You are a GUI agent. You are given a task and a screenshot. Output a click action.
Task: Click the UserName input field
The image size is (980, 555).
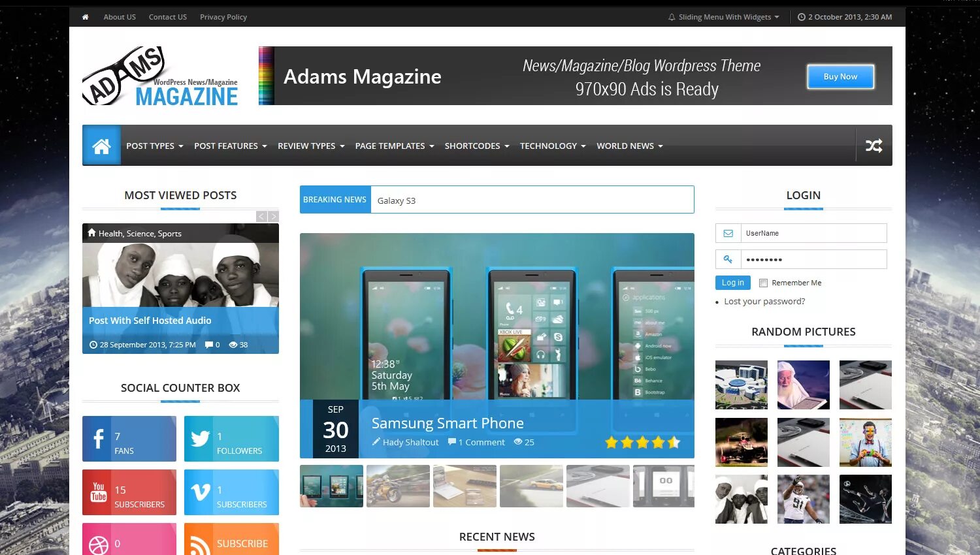(x=813, y=233)
